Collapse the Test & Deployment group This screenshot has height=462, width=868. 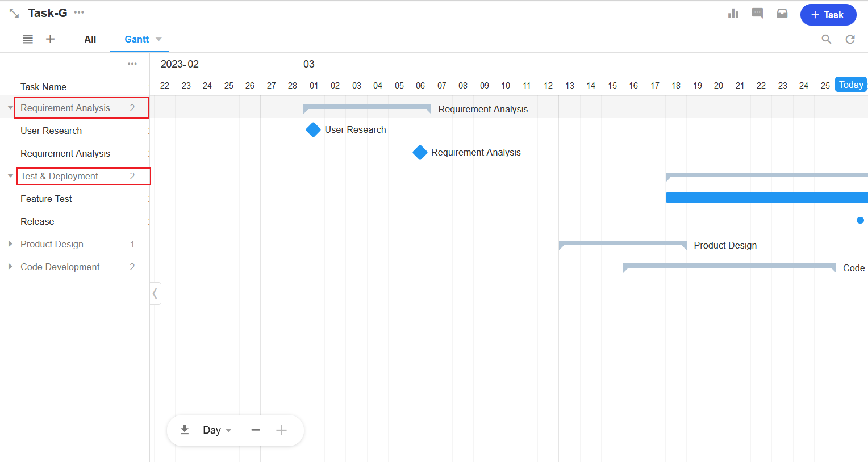tap(10, 176)
